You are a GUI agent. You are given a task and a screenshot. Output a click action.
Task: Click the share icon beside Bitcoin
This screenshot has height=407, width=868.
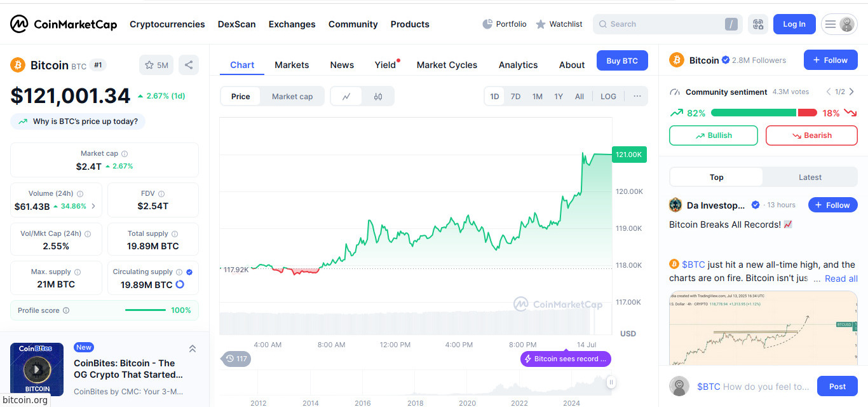click(x=188, y=65)
